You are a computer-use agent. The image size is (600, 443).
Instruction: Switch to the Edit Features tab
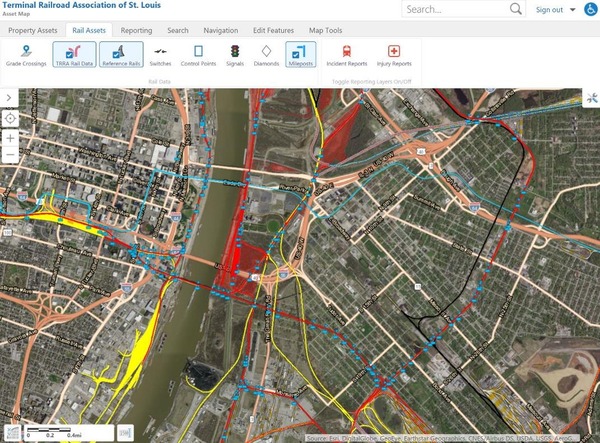point(273,30)
